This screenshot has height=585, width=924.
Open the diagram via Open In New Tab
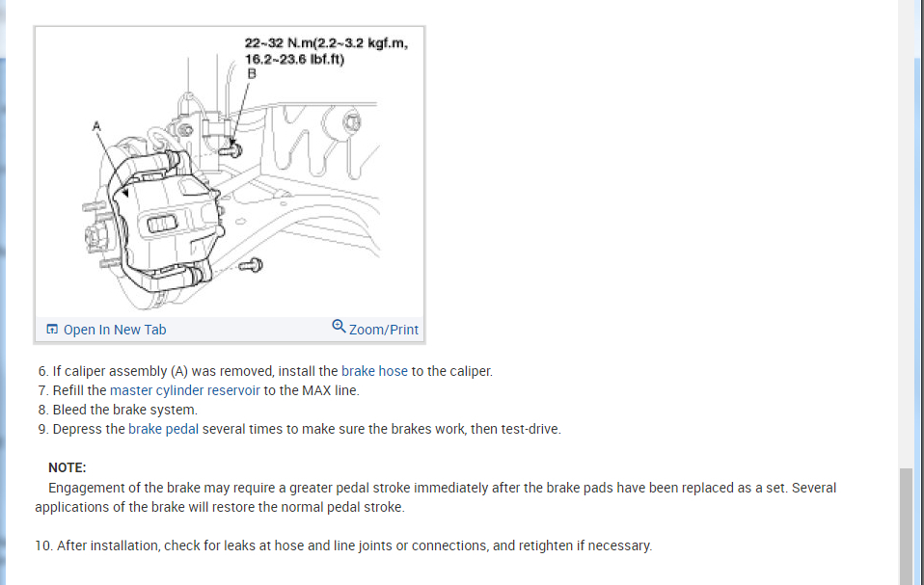tap(115, 330)
